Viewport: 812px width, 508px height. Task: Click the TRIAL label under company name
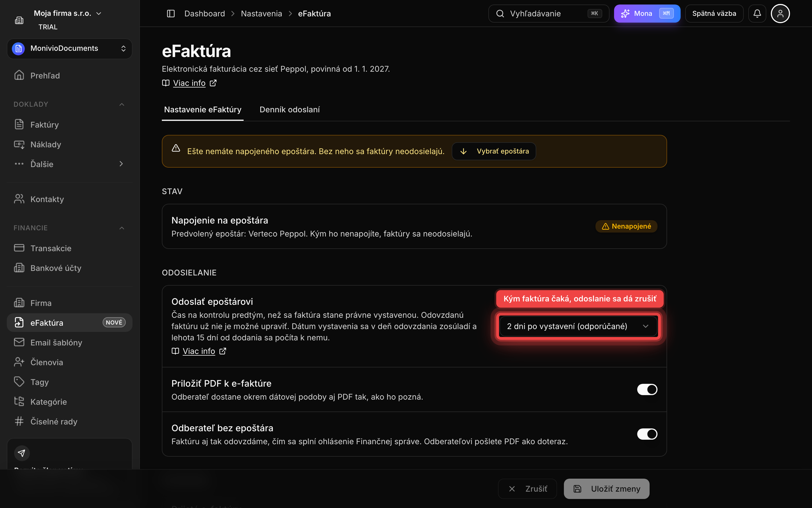pyautogui.click(x=48, y=27)
